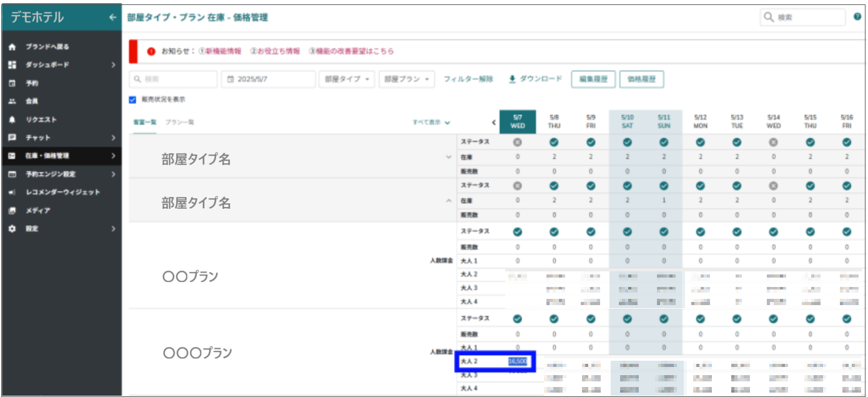
Task: Toggle first room type status on 5/7
Action: [x=517, y=142]
